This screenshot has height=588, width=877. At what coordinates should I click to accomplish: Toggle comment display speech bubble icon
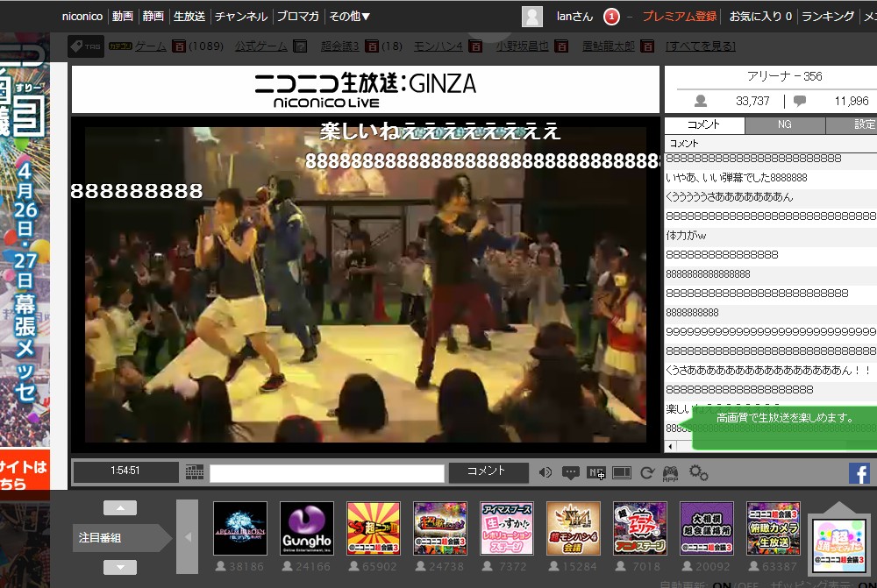pos(571,473)
